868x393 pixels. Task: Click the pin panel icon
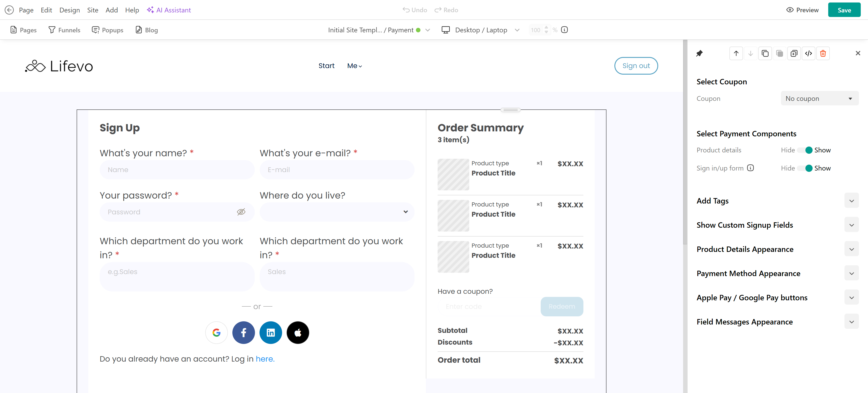(699, 53)
